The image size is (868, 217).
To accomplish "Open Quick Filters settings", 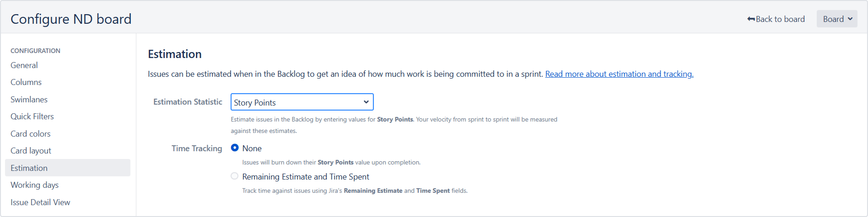I will click(32, 117).
